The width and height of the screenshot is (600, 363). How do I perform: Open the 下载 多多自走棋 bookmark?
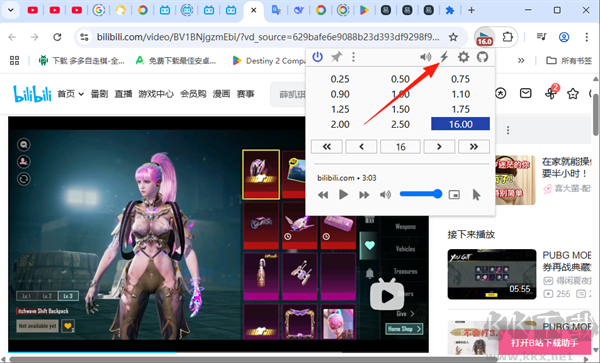tap(82, 60)
